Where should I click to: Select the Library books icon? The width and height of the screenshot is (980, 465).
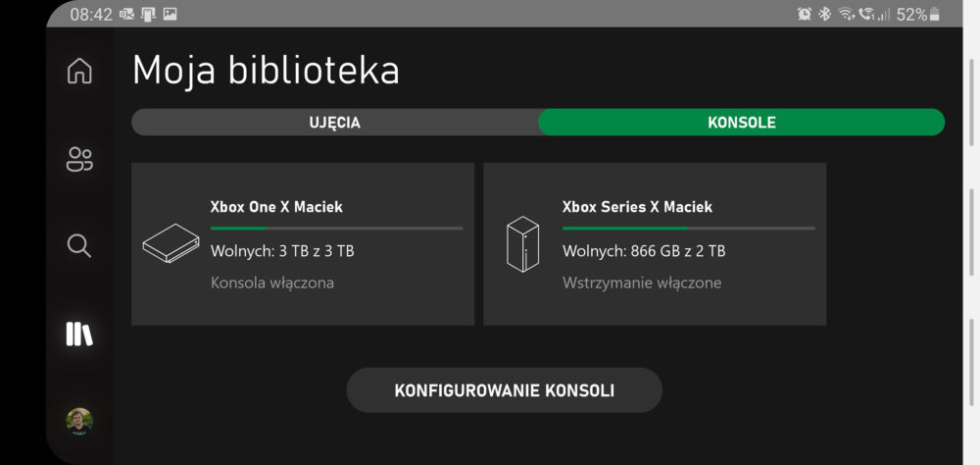79,334
